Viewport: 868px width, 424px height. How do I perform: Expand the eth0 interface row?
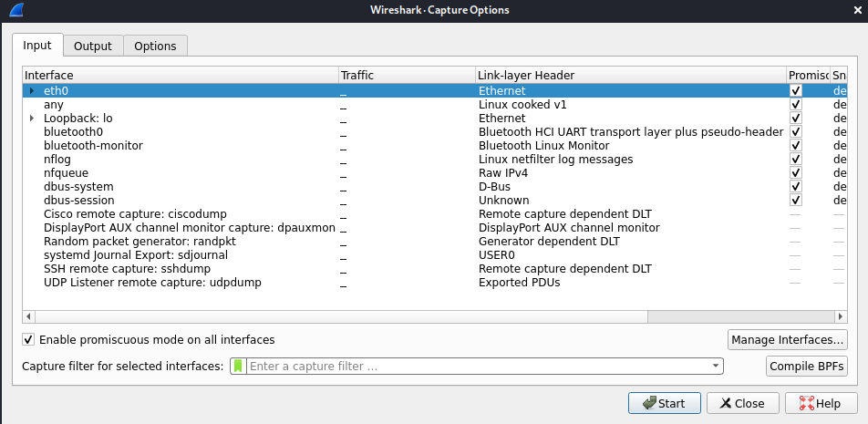pos(32,91)
